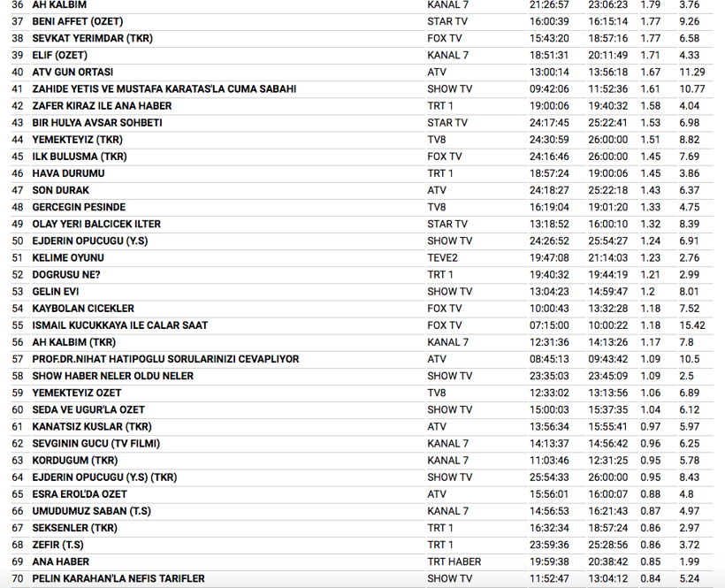725x588 pixels.
Task: Click ISMAIL KUCUKKAYA ILE CALAR SAAT
Action: point(120,325)
